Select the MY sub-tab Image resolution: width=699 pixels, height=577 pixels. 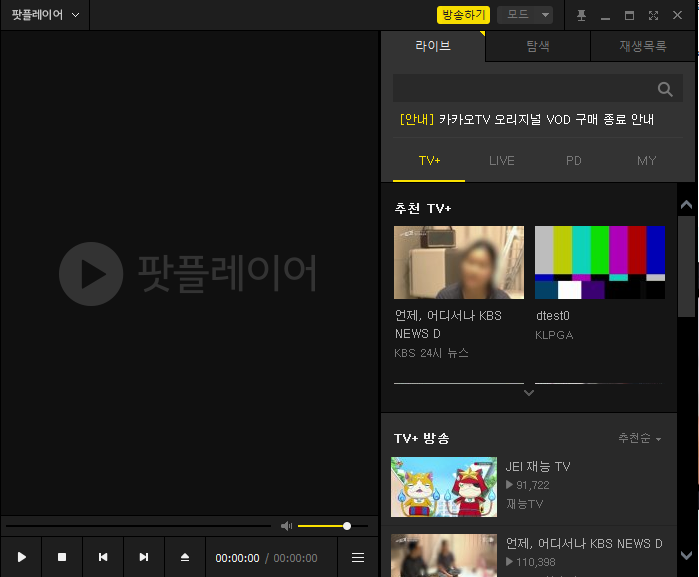click(646, 161)
